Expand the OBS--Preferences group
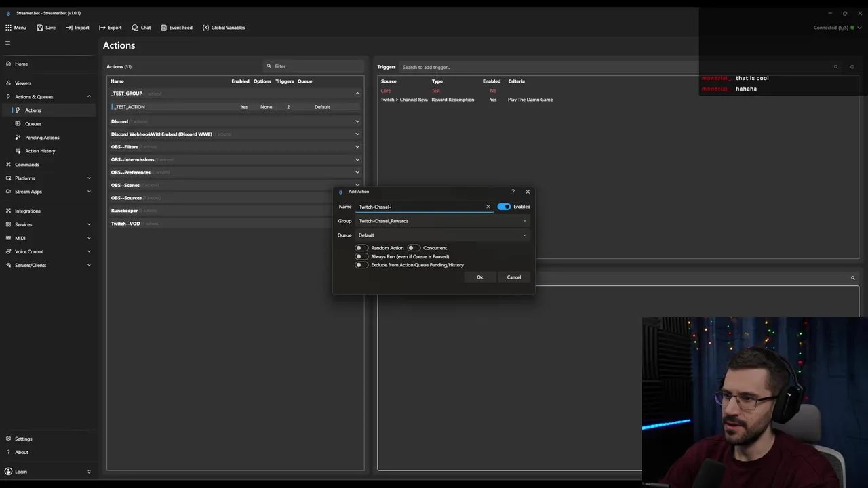Viewport: 868px width, 488px height. tap(357, 172)
